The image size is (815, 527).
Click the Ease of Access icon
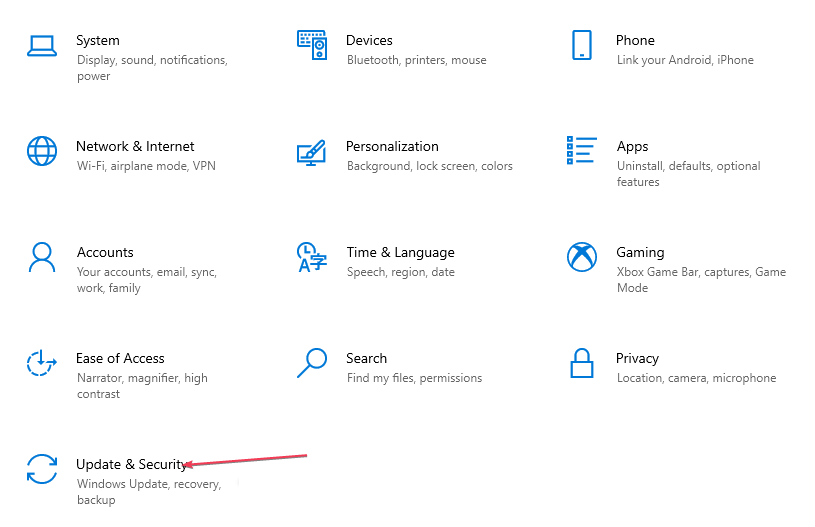pos(42,363)
